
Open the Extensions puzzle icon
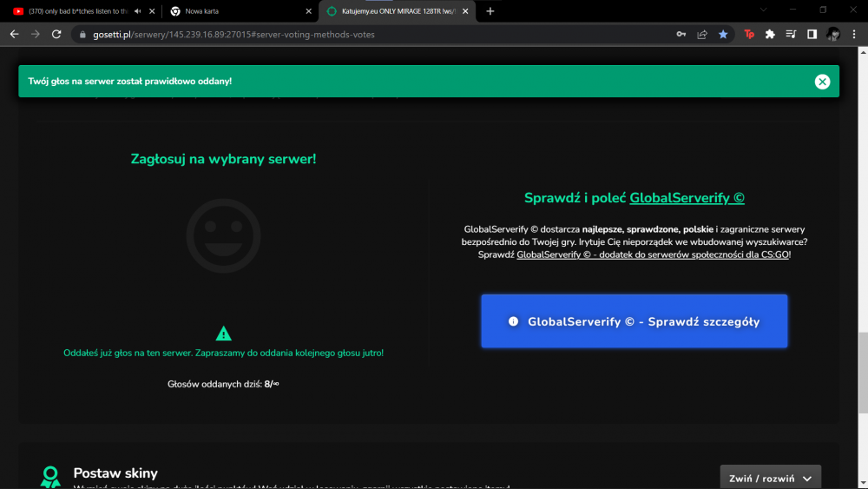[770, 35]
